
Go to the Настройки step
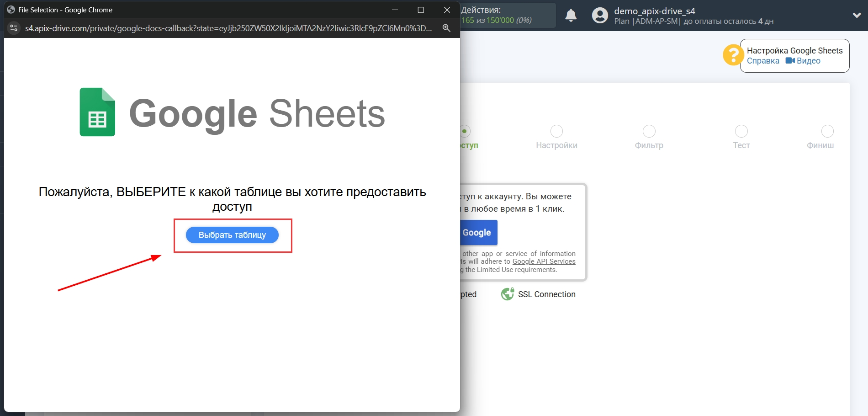(x=556, y=145)
